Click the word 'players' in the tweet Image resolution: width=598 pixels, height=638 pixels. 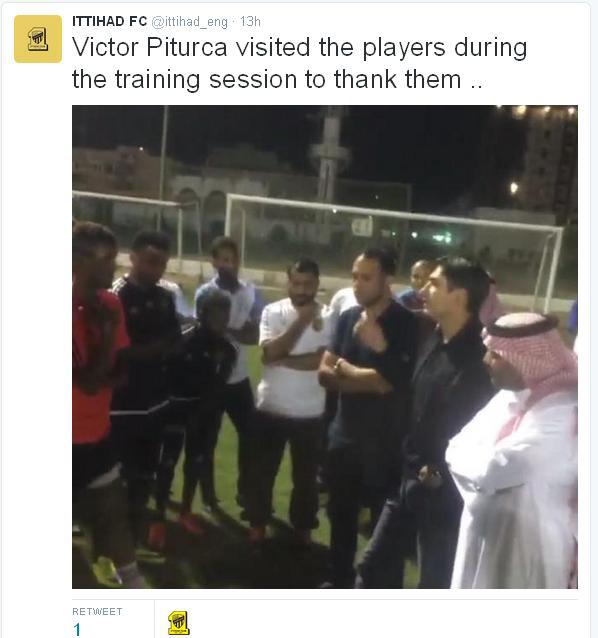404,49
